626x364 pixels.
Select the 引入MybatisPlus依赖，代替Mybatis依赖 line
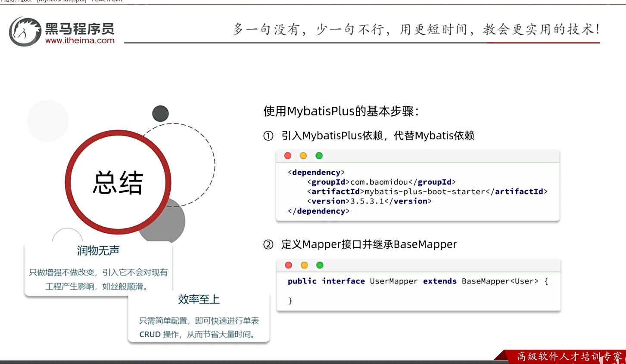pyautogui.click(x=378, y=136)
